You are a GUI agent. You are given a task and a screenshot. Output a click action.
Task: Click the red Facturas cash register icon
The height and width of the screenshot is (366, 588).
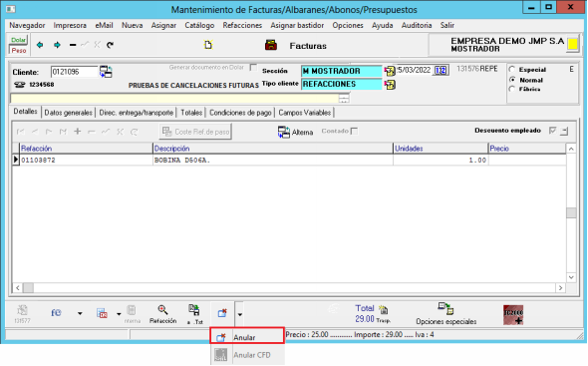[271, 45]
